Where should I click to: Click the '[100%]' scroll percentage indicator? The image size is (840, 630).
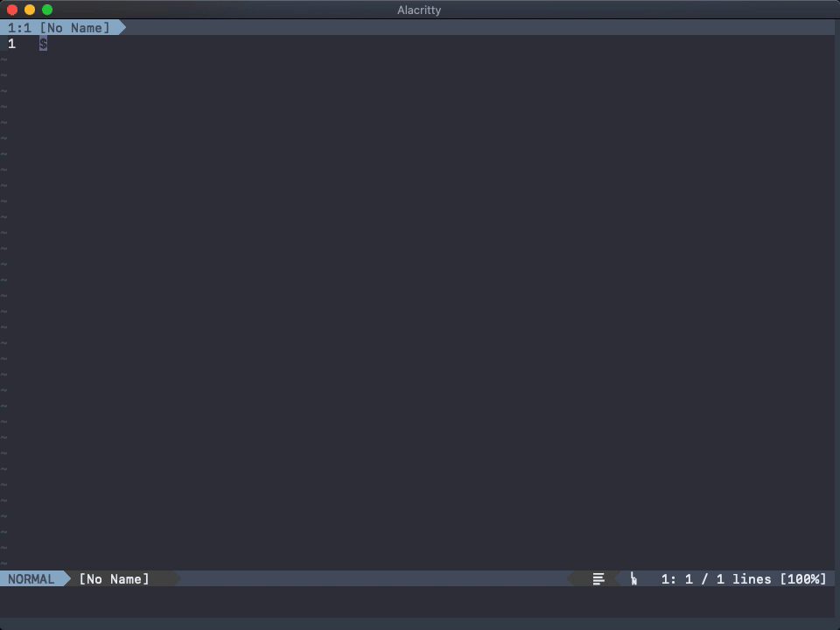pyautogui.click(x=803, y=579)
